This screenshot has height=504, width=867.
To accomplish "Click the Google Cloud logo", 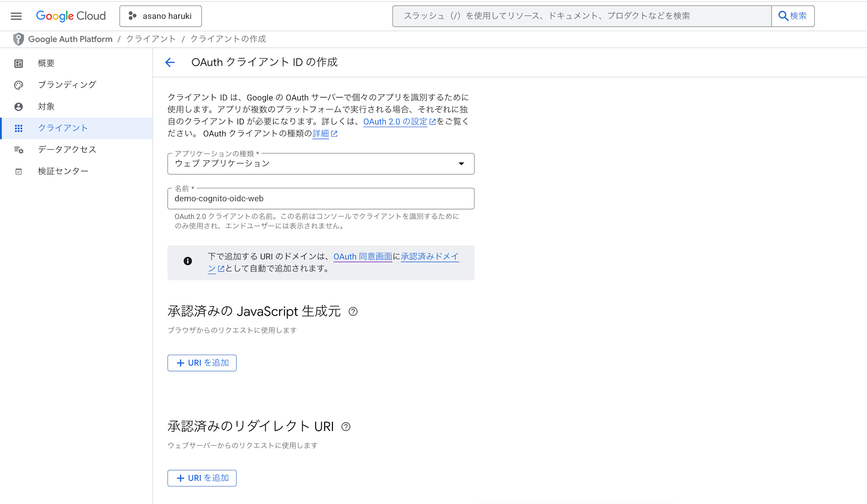I will coord(71,16).
